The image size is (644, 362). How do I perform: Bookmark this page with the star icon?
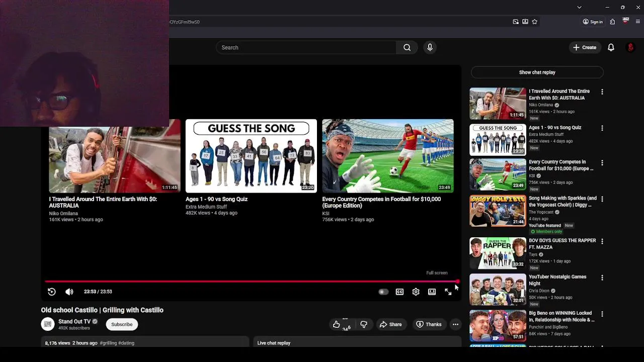[x=534, y=22]
